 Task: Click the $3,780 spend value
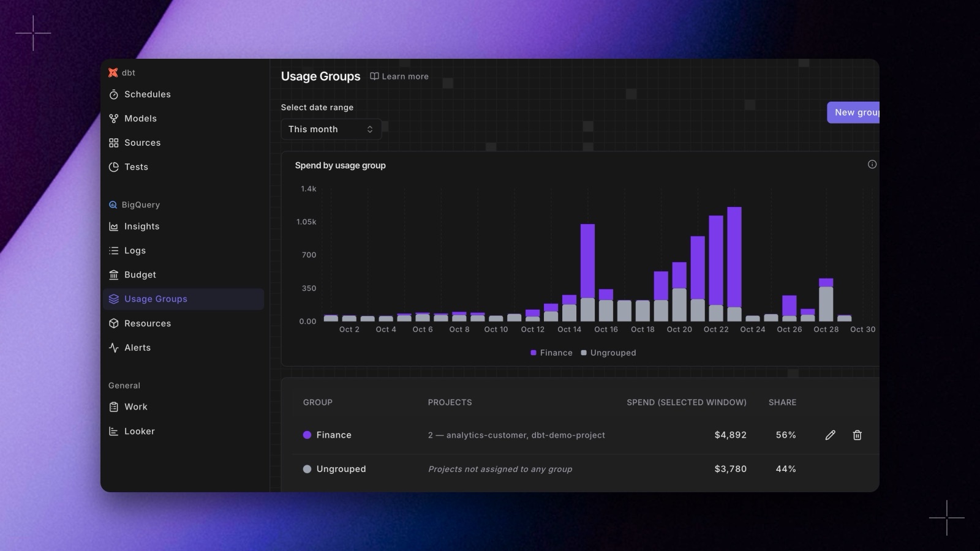tap(730, 469)
